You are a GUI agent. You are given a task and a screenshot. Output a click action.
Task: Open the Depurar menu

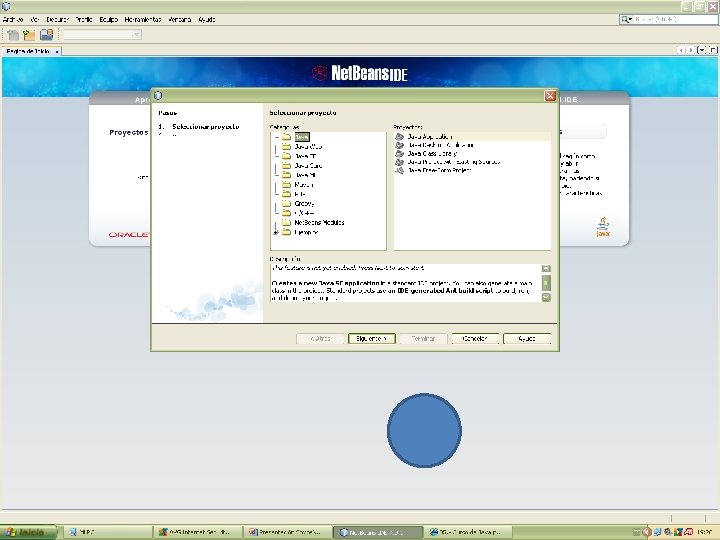[x=57, y=19]
